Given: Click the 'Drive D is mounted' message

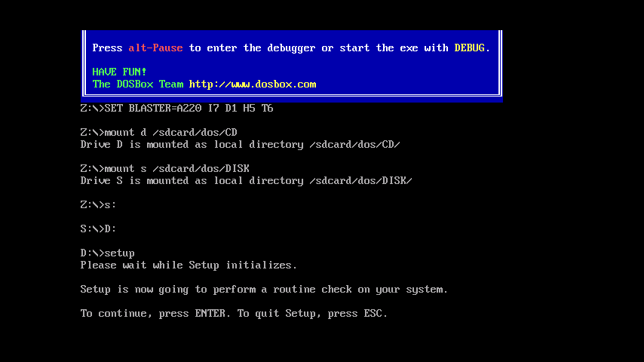Looking at the screenshot, I should 241,145.
